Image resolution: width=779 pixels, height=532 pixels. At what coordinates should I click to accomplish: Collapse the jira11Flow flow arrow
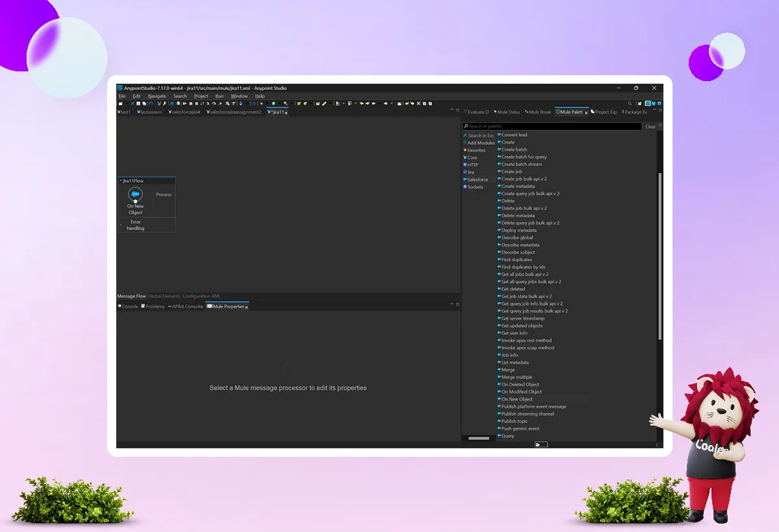(x=120, y=181)
